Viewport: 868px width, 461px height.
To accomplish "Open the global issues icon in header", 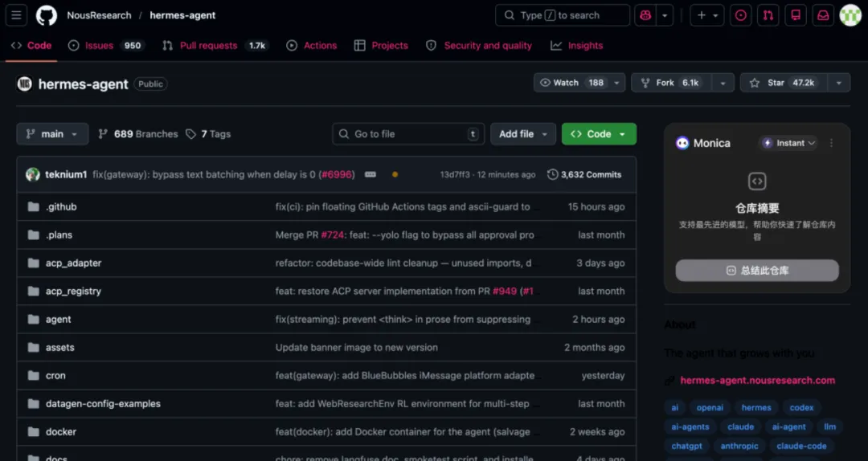I will click(x=740, y=15).
